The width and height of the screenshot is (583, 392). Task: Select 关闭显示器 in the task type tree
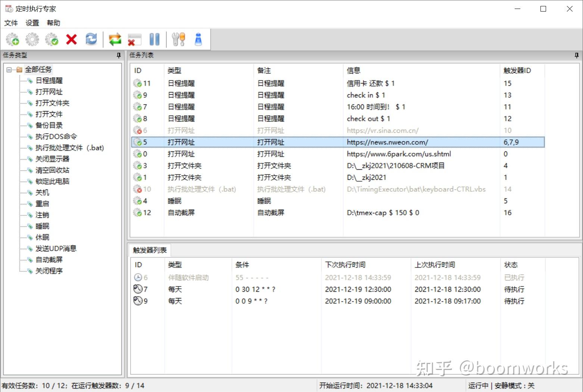[x=52, y=159]
